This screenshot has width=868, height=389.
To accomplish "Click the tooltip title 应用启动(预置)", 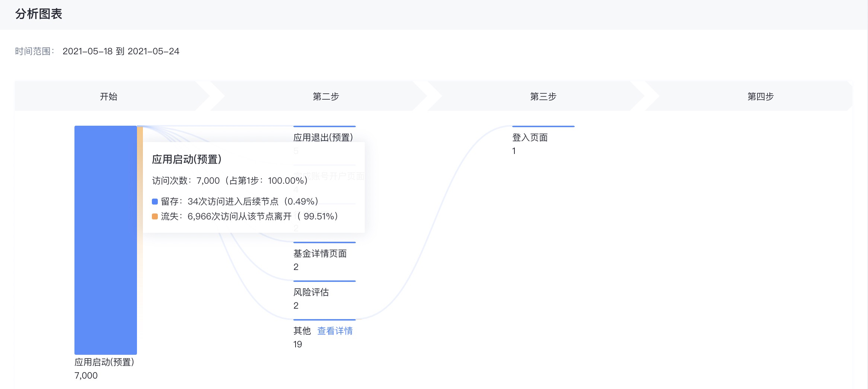I will (187, 159).
